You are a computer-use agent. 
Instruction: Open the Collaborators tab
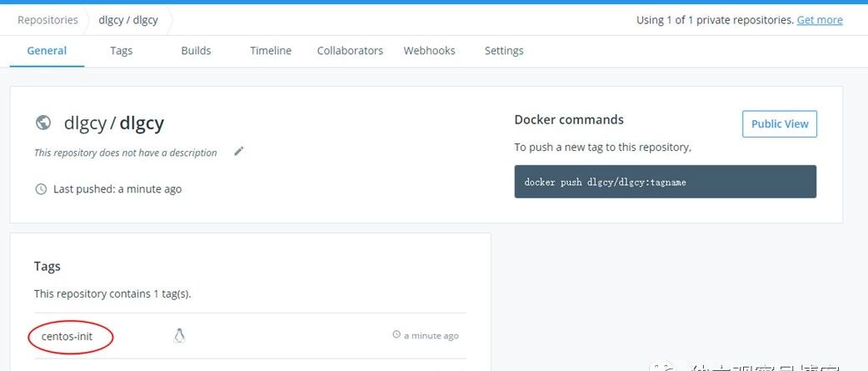[350, 51]
